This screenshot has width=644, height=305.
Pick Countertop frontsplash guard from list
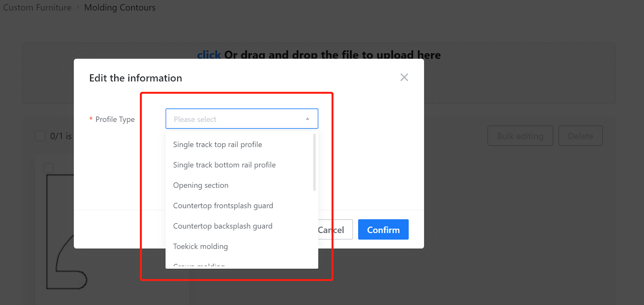[223, 206]
